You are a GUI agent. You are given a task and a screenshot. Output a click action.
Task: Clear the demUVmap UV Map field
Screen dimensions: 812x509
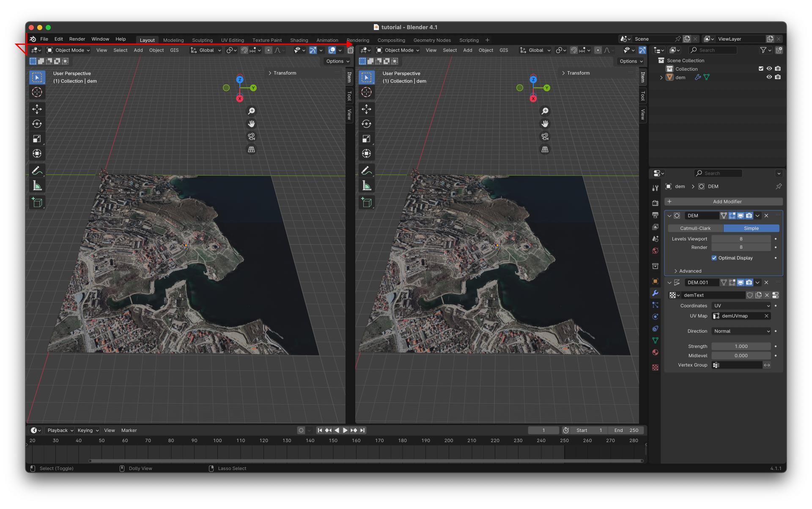click(766, 316)
